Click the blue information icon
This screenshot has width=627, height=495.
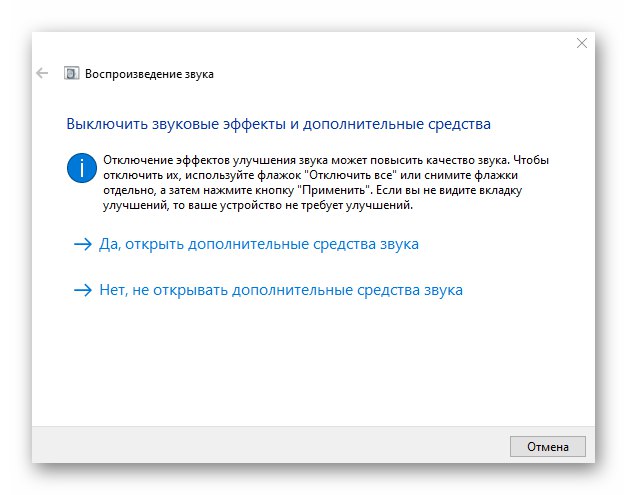(x=82, y=168)
